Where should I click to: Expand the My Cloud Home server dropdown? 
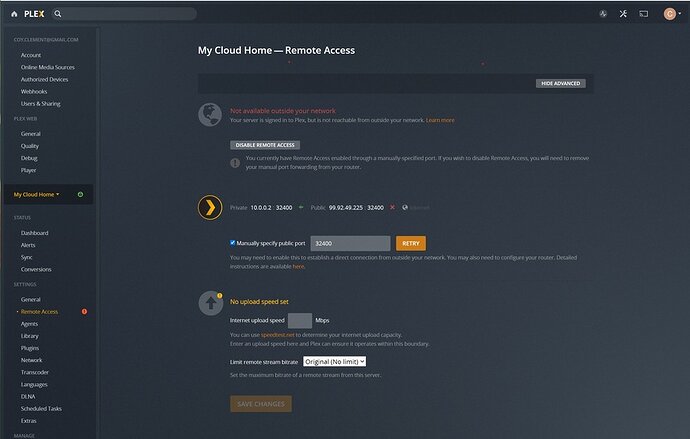tap(37, 194)
